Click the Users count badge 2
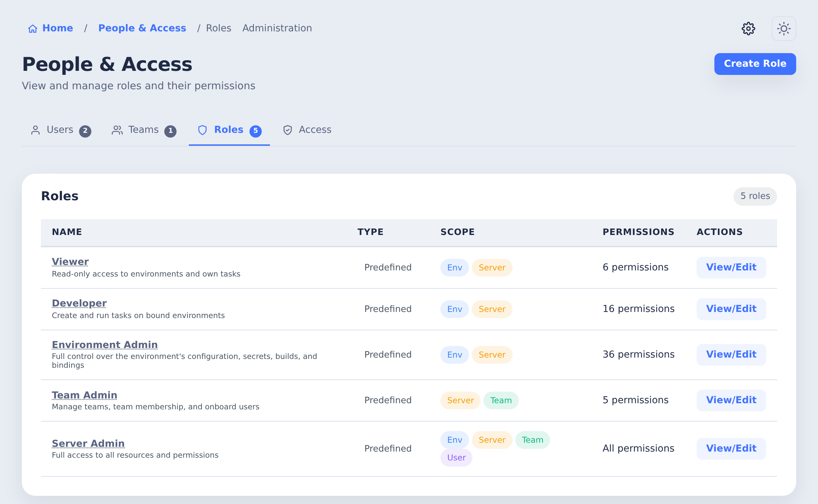This screenshot has width=818, height=504. pyautogui.click(x=85, y=131)
